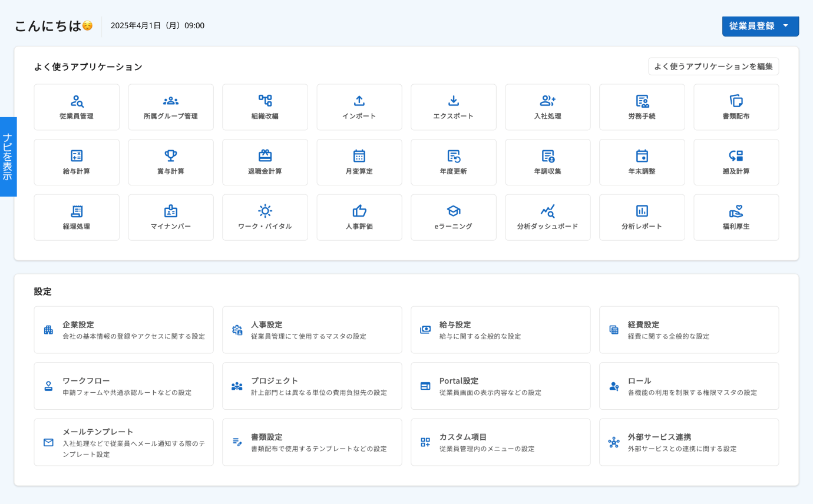Screen dimensions: 813x504
Task: Open the 企業設定 settings card
Action: pos(124,330)
